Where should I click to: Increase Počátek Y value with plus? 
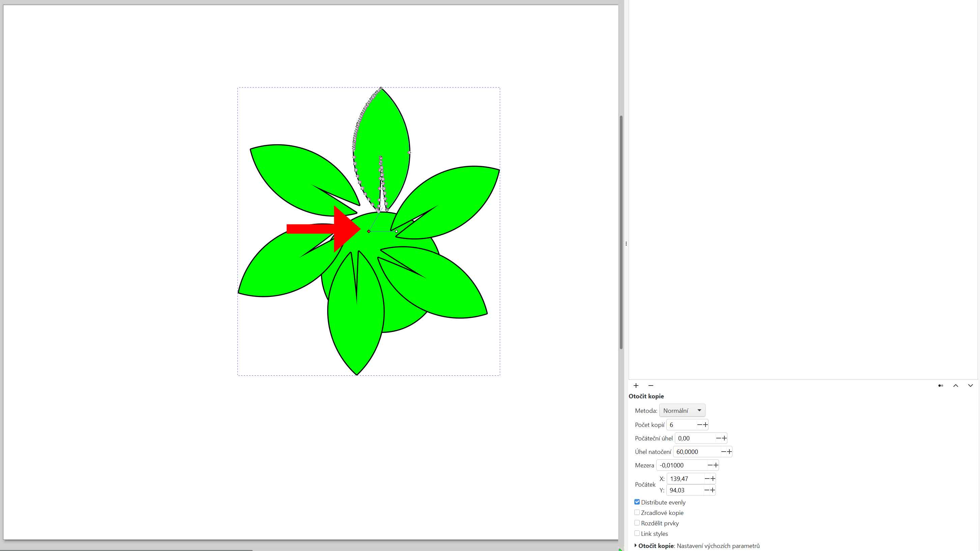pyautogui.click(x=713, y=490)
